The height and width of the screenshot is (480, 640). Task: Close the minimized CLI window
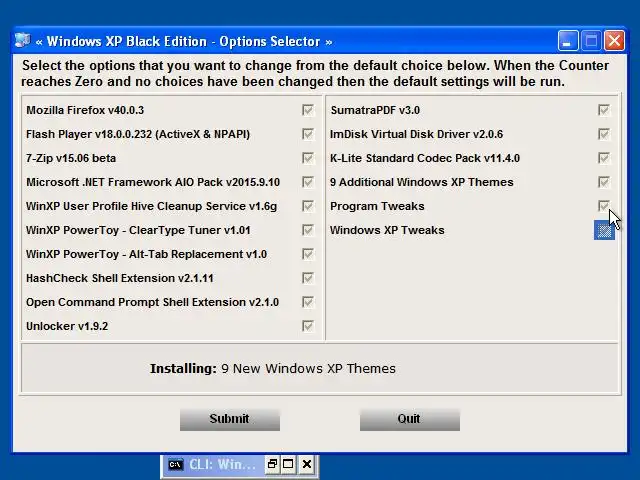(307, 464)
